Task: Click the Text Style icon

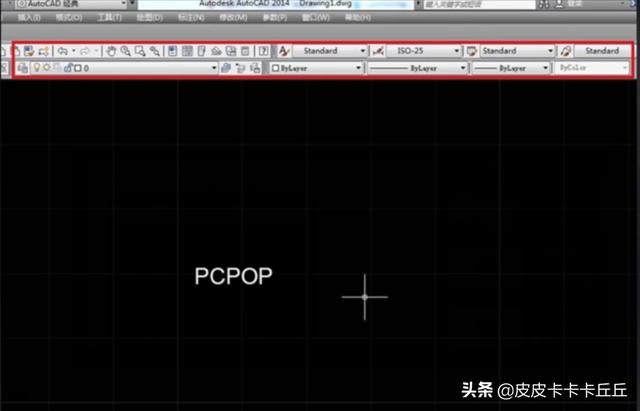Action: (x=284, y=51)
